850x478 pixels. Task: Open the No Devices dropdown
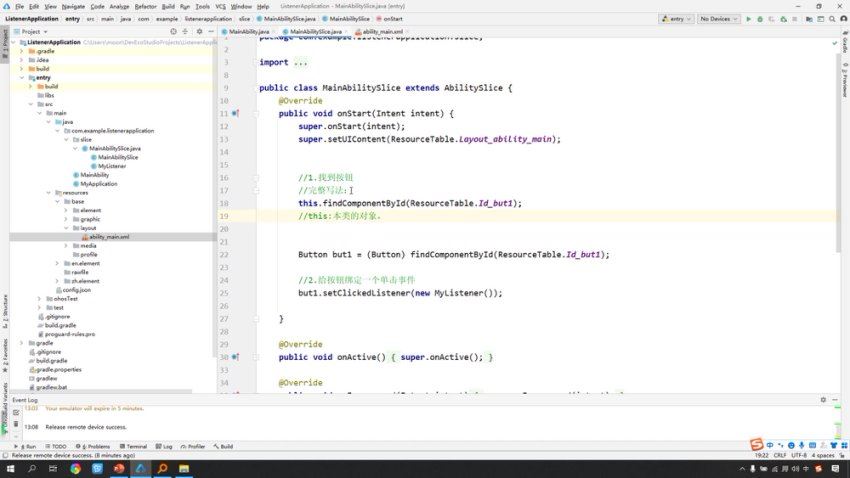point(719,19)
